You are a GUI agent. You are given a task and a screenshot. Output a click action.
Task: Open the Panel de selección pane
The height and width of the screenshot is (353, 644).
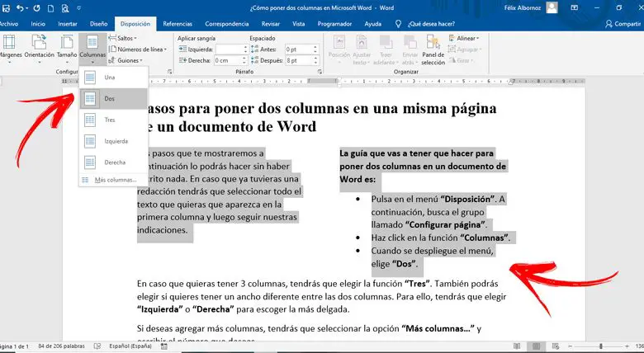pos(433,49)
